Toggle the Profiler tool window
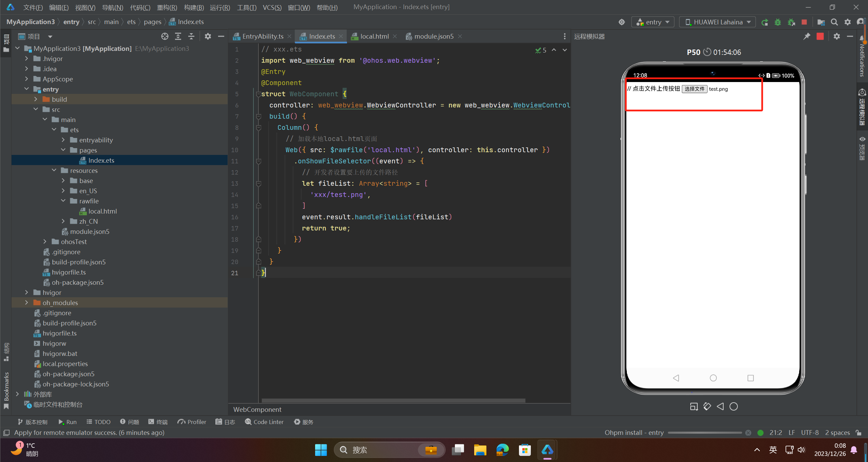This screenshot has height=462, width=868. point(192,422)
